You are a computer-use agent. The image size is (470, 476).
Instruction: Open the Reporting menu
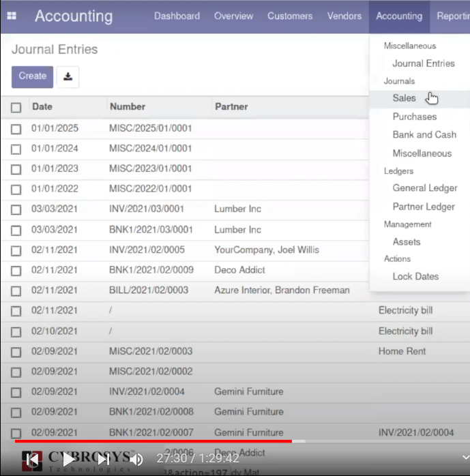(453, 16)
